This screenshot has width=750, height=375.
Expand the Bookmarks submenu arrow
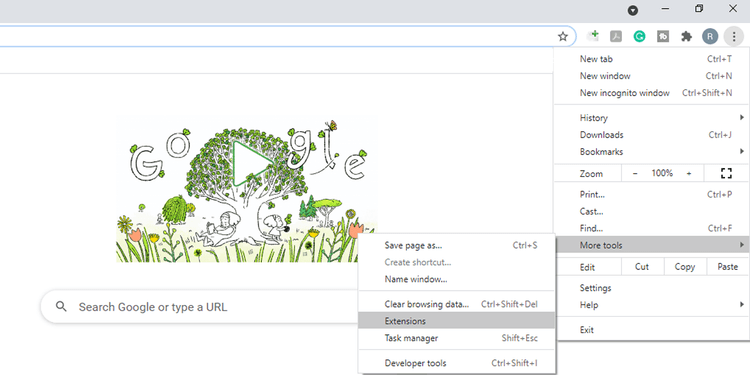pos(741,152)
